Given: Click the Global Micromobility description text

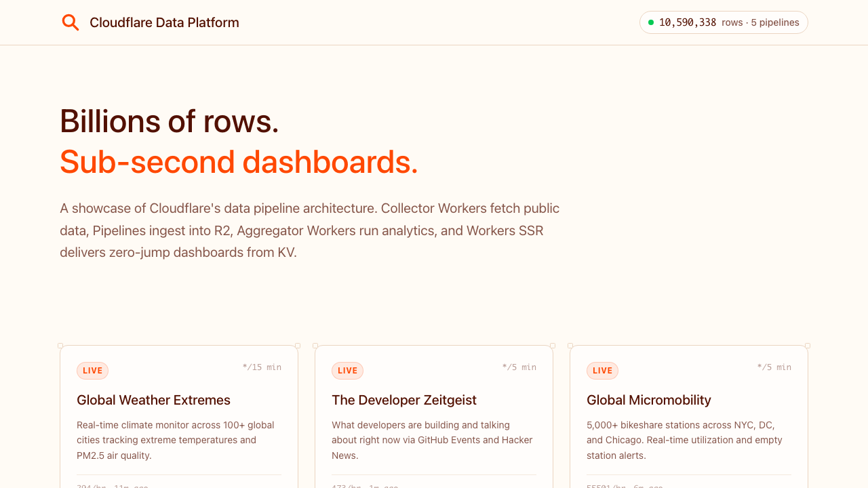Looking at the screenshot, I should tap(685, 440).
